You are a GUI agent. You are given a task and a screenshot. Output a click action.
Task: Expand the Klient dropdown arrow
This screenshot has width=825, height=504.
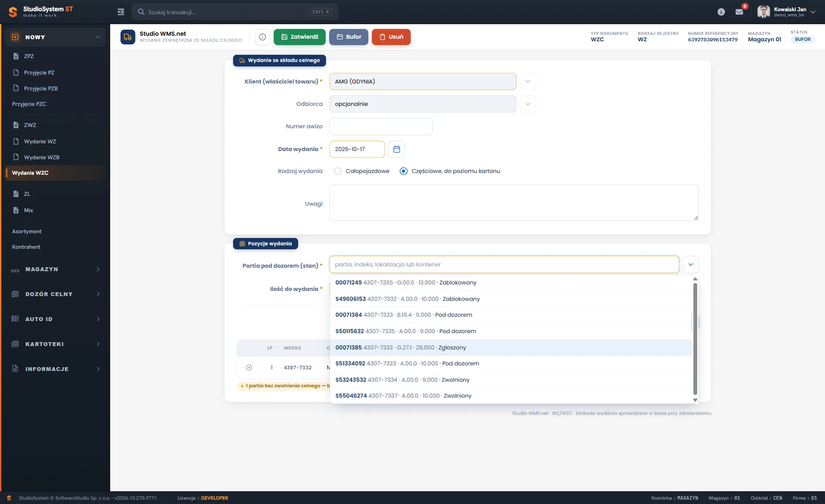click(528, 81)
